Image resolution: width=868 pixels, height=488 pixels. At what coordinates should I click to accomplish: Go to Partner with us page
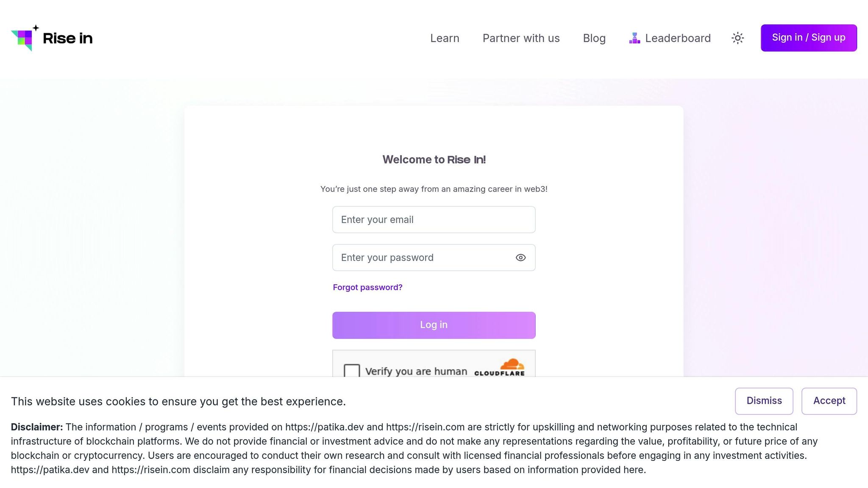coord(521,38)
